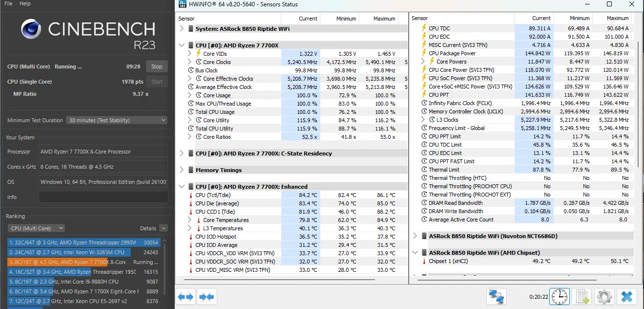The height and width of the screenshot is (309, 644).
Task: Click the gauge icon beside Thermal Limit
Action: [x=424, y=170]
